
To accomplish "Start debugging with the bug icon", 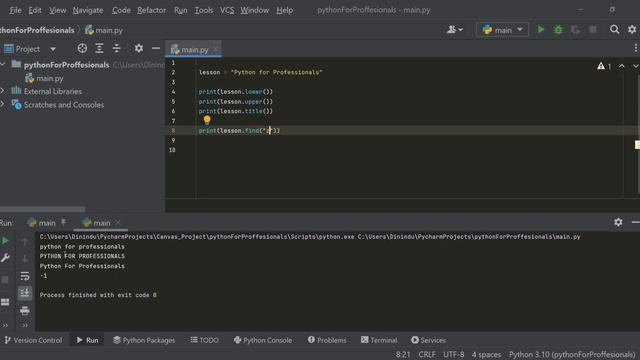I will (558, 29).
